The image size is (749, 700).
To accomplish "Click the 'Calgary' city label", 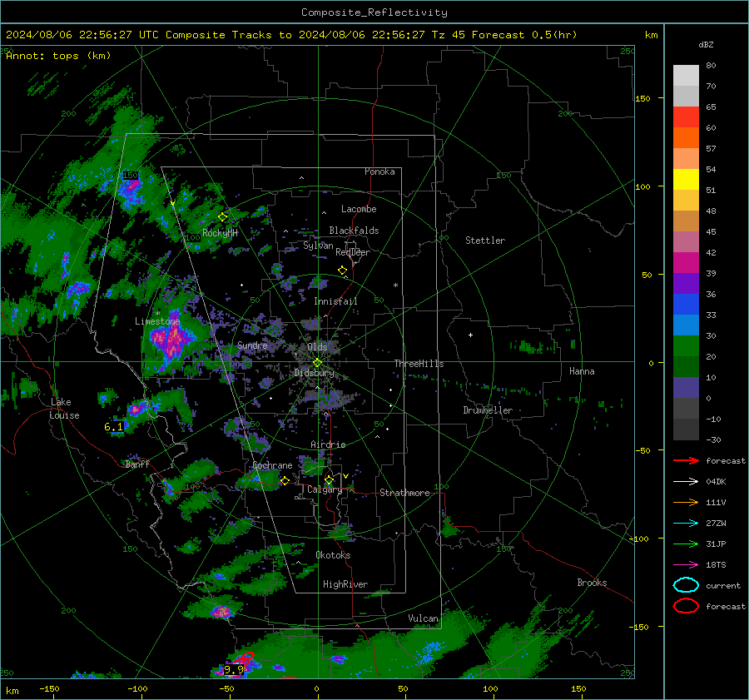I will 325,489.
